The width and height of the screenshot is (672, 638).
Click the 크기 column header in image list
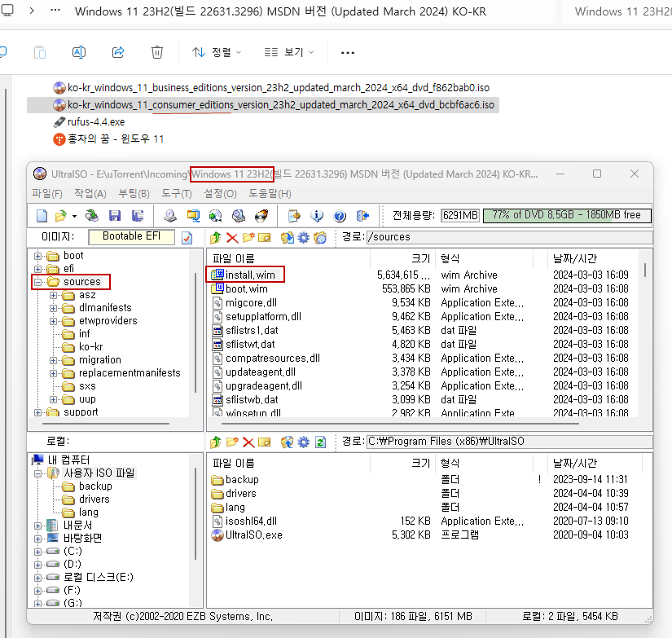click(x=403, y=258)
